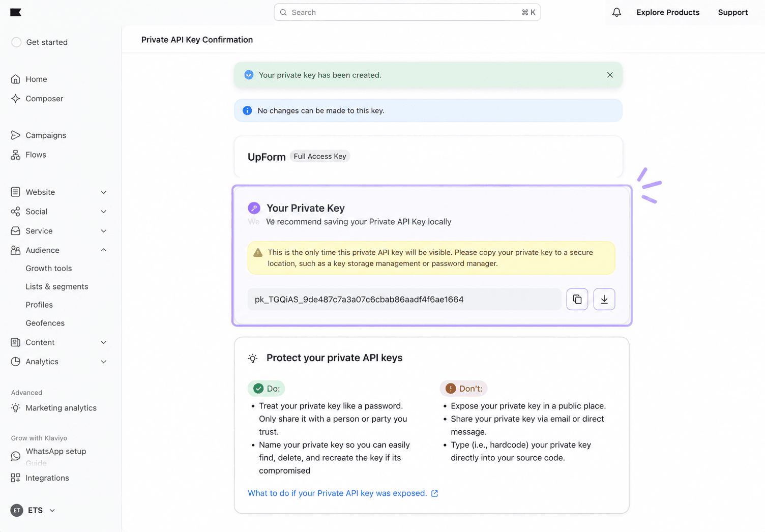
Task: Click the Composer sparkle icon
Action: pos(16,99)
